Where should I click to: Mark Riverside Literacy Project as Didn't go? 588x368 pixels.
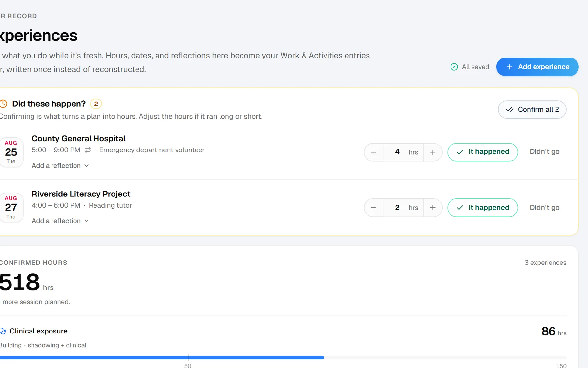click(x=544, y=208)
